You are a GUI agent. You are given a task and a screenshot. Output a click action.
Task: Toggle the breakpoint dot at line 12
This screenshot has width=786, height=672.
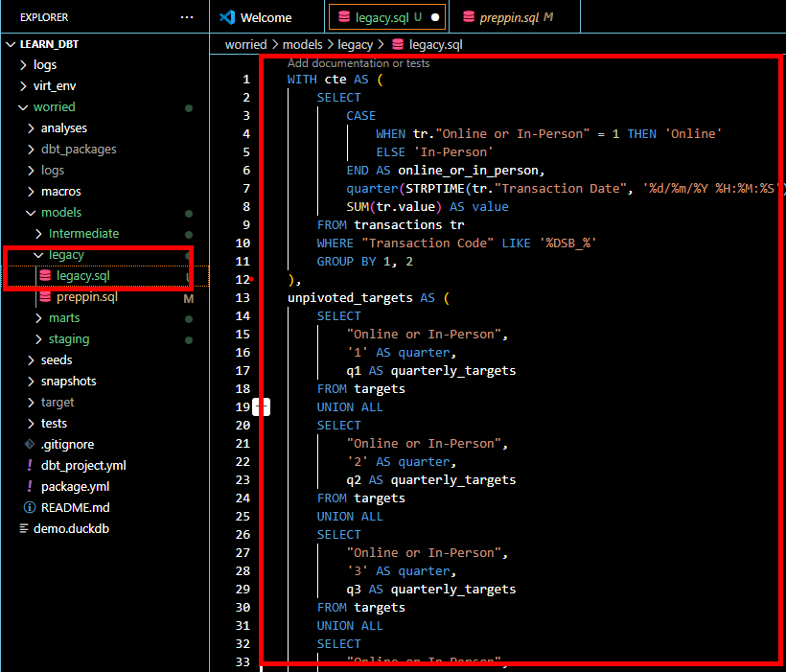point(251,280)
